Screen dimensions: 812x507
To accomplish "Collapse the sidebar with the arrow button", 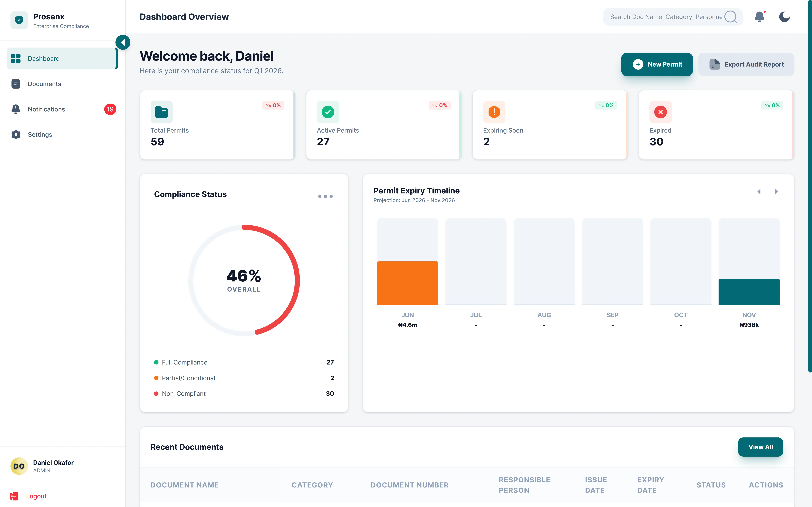I will pyautogui.click(x=123, y=42).
